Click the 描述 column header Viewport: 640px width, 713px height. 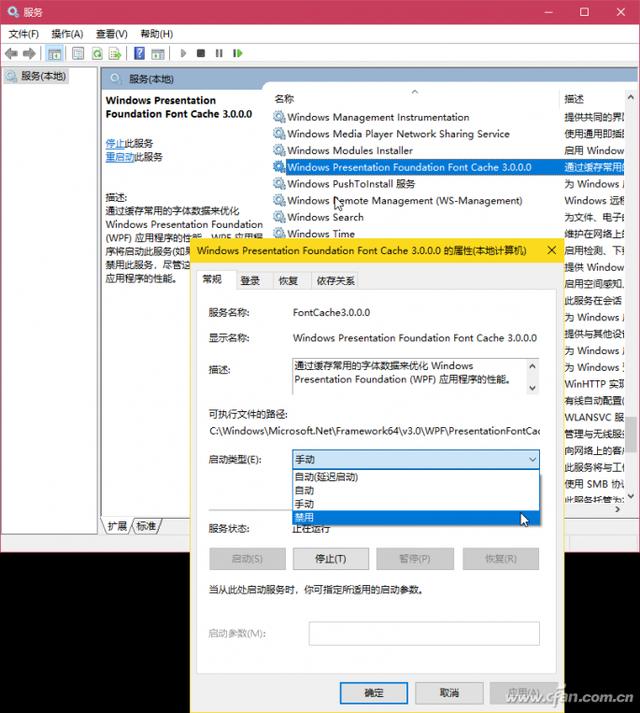pos(592,99)
